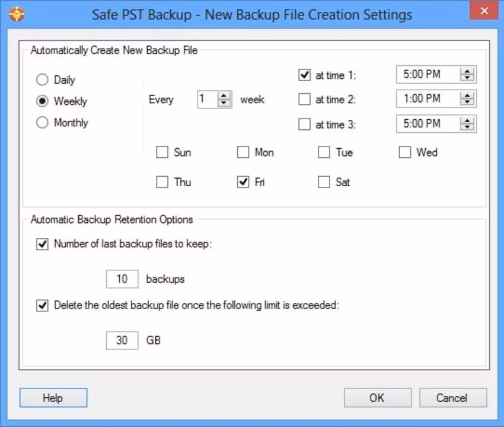The height and width of the screenshot is (427, 504).
Task: Select the Daily radio button
Action: [43, 80]
